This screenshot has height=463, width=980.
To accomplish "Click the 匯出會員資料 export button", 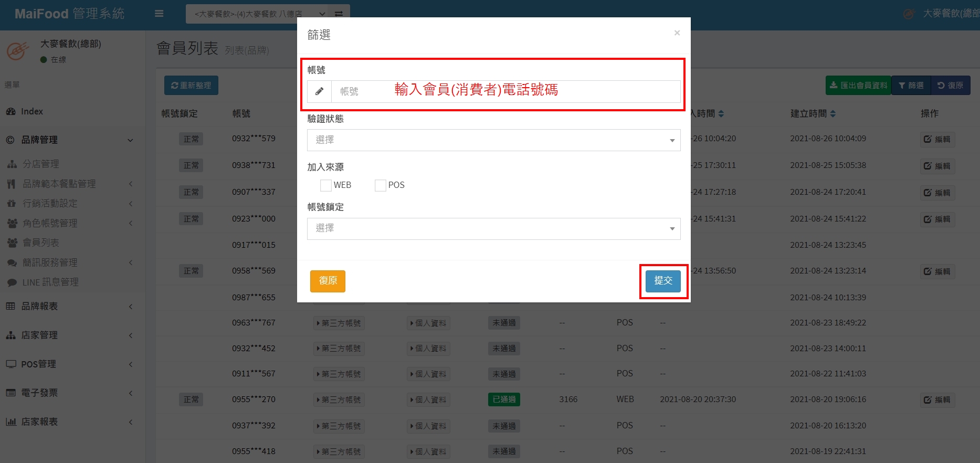I will (858, 86).
